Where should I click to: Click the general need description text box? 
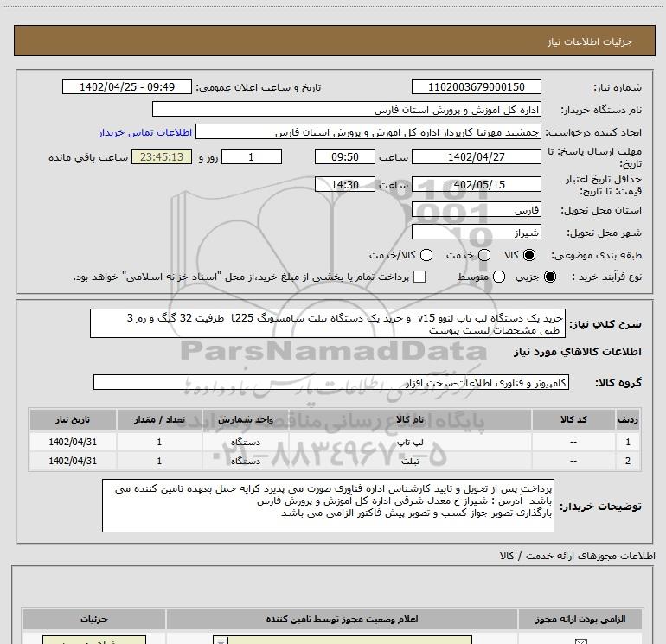click(328, 324)
